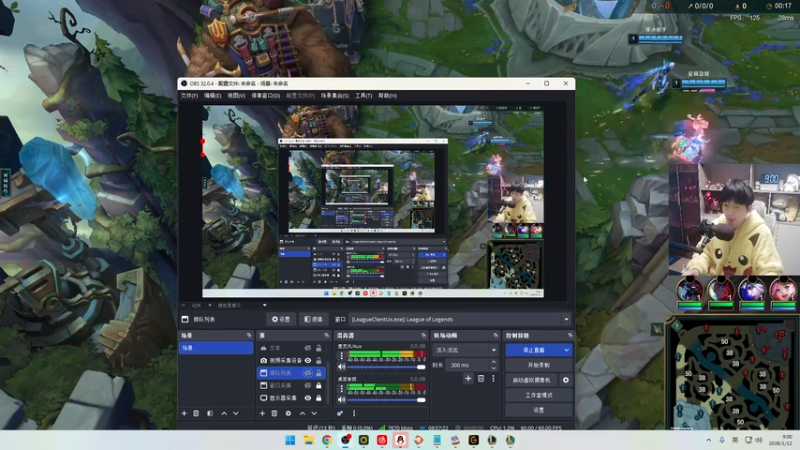Open 桌面音频 channel options dots
This screenshot has width=800, height=450.
(341, 388)
